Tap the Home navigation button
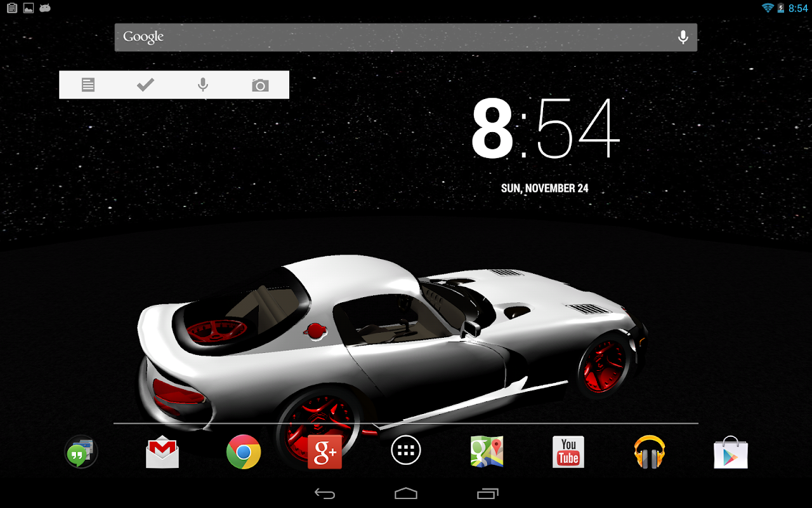 click(406, 493)
